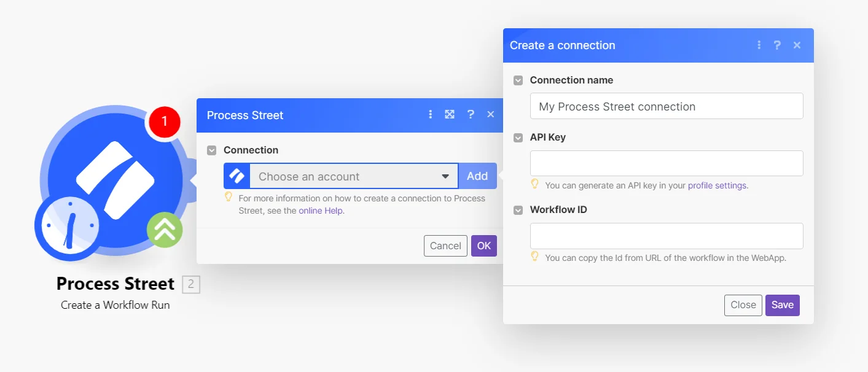Click the "Process Street" dialog header title

coord(245,115)
